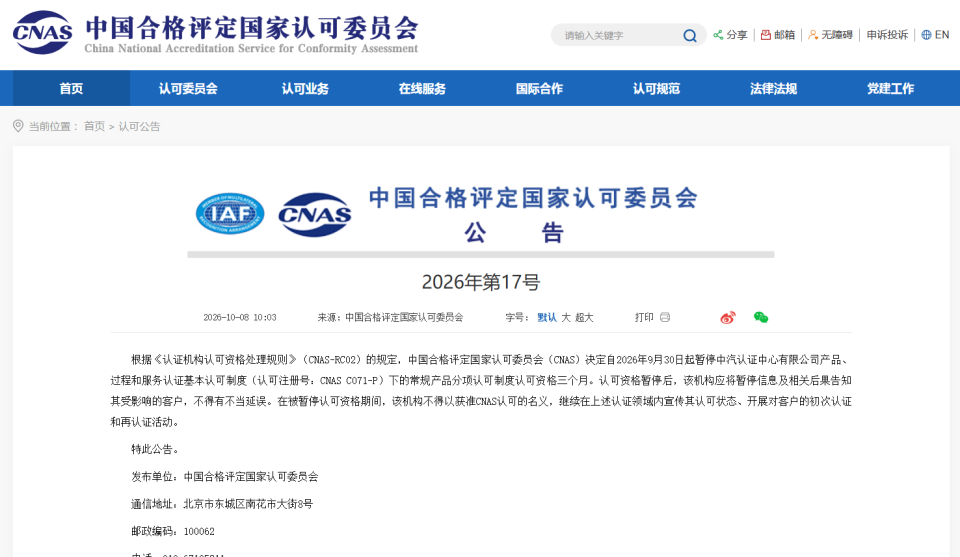Click the red mailbox icon

[765, 35]
